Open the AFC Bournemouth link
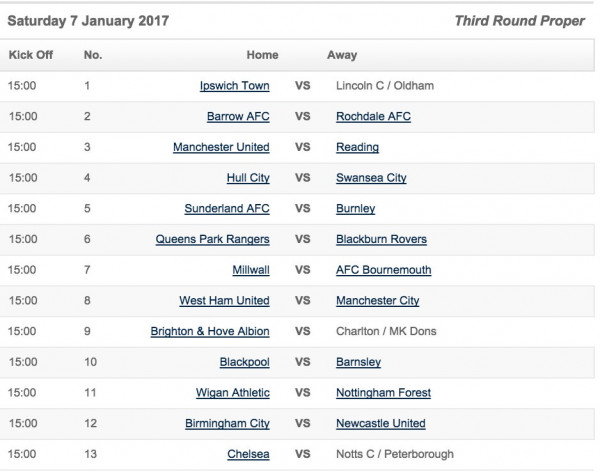The height and width of the screenshot is (472, 600). coord(383,270)
